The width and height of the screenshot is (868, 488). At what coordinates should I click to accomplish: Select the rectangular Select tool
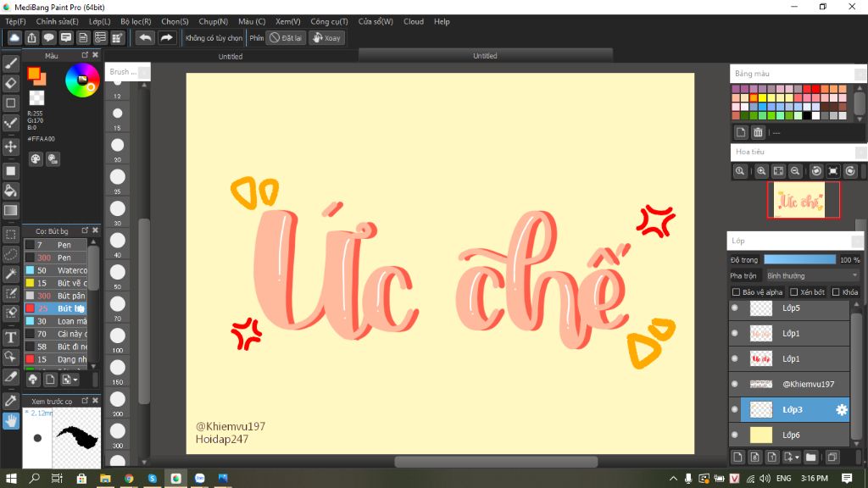pyautogui.click(x=10, y=235)
